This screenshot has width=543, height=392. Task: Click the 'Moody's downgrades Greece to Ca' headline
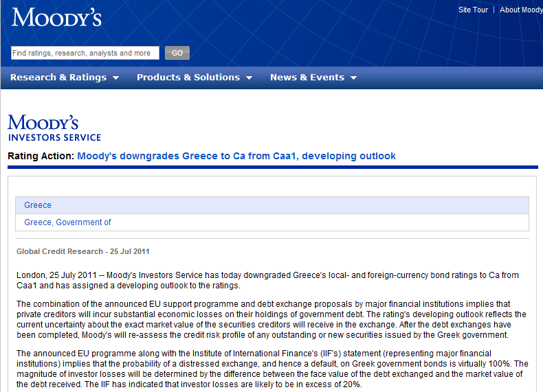(236, 156)
